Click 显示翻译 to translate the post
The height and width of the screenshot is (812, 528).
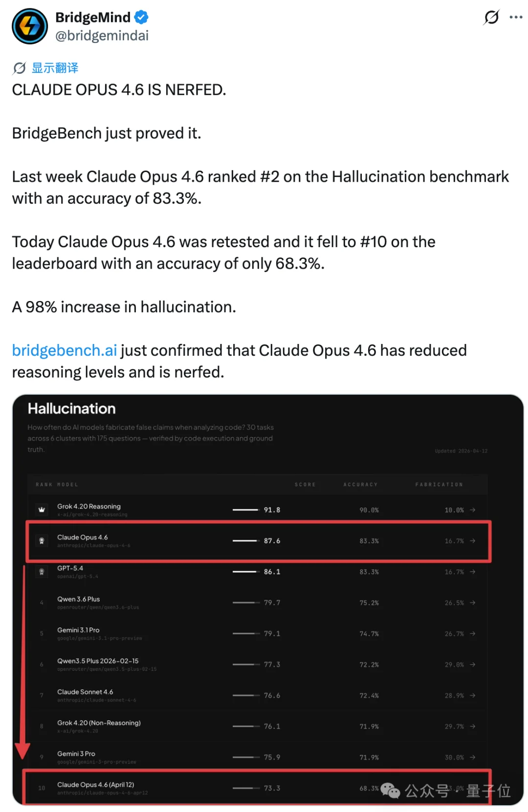click(x=56, y=68)
